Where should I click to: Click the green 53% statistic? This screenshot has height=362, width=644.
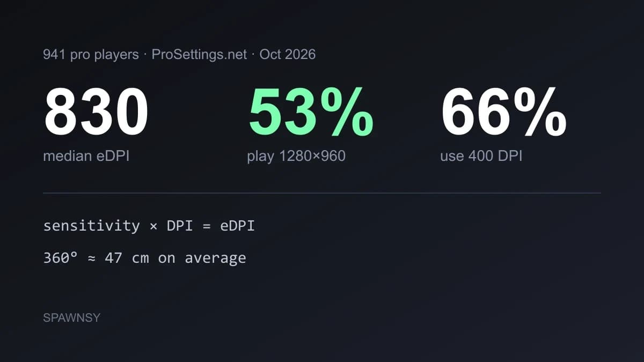point(311,113)
